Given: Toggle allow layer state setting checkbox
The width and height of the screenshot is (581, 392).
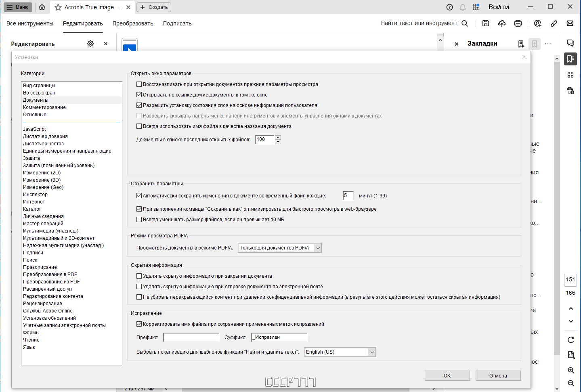Looking at the screenshot, I should (139, 105).
